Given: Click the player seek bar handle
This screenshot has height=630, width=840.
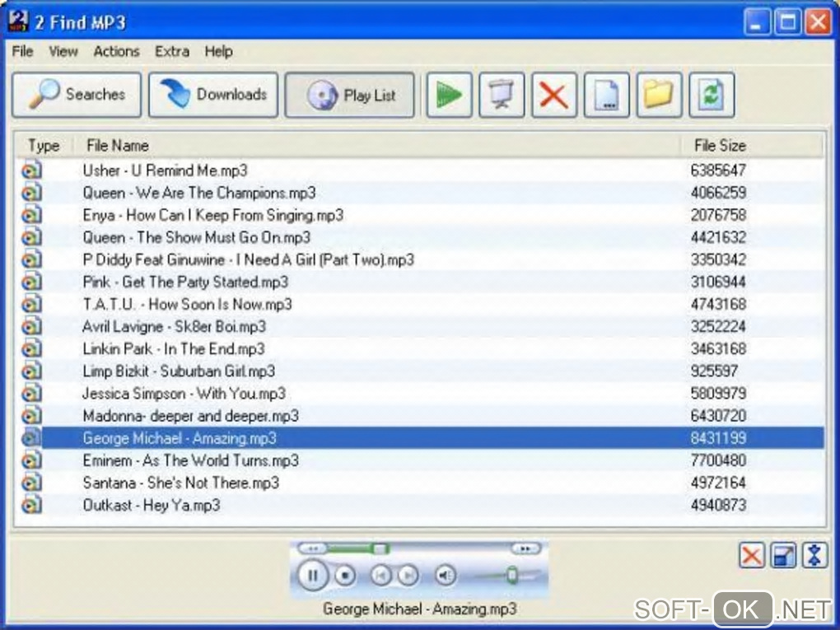Looking at the screenshot, I should (x=381, y=548).
